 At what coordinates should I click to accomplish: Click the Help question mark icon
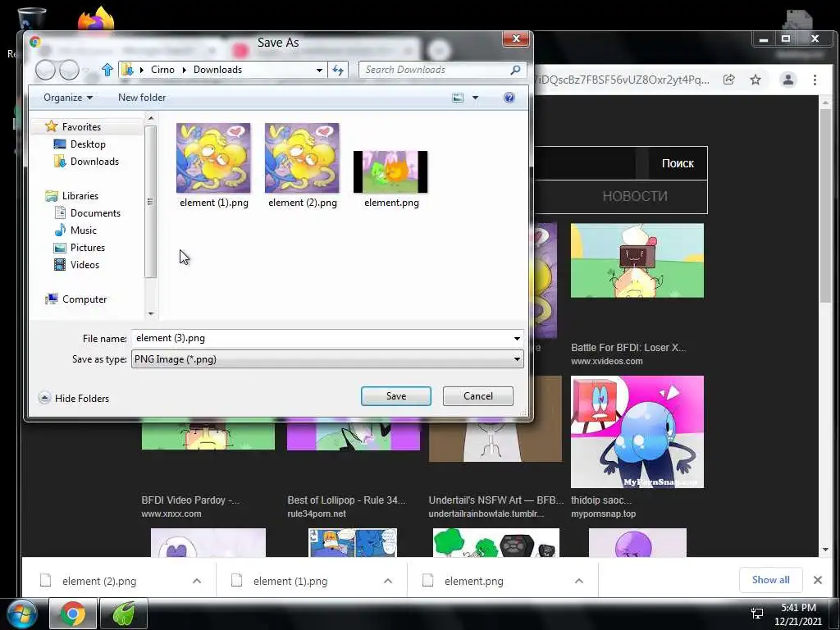509,98
